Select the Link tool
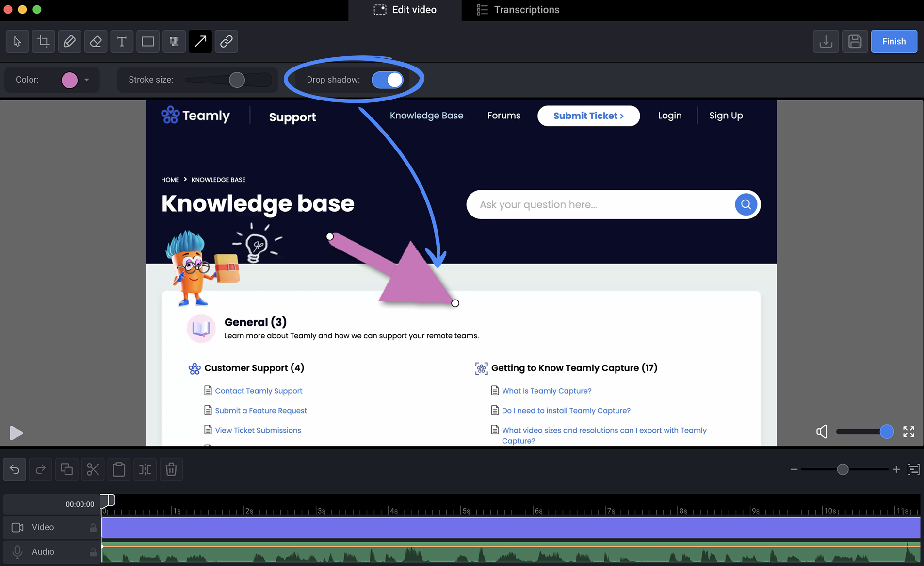 [x=227, y=41]
